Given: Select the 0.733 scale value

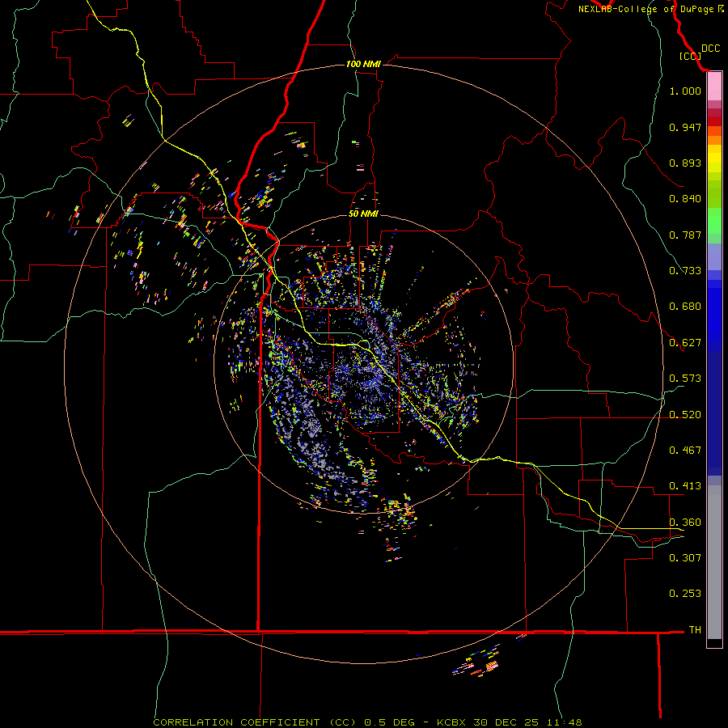Looking at the screenshot, I should coord(685,271).
